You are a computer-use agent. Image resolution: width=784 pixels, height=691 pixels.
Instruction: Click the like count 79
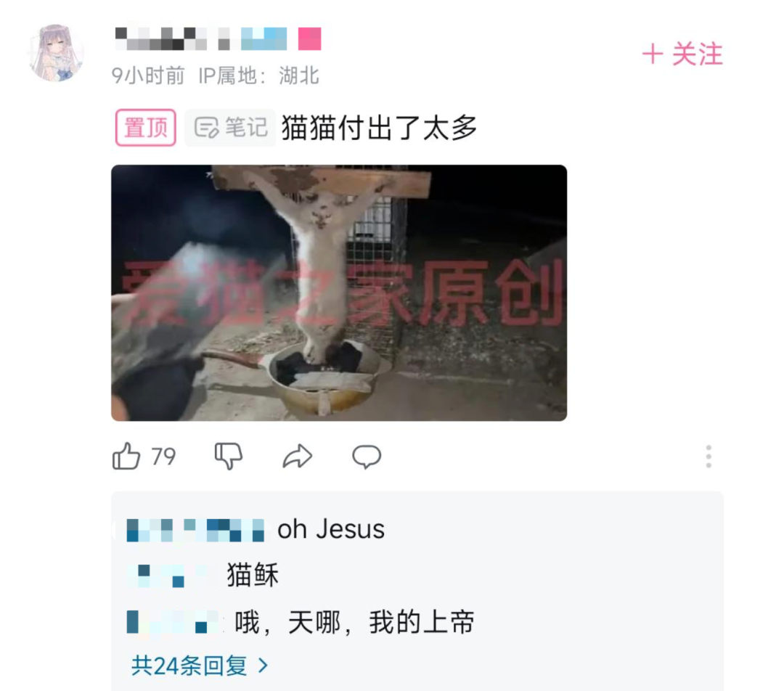pos(163,457)
